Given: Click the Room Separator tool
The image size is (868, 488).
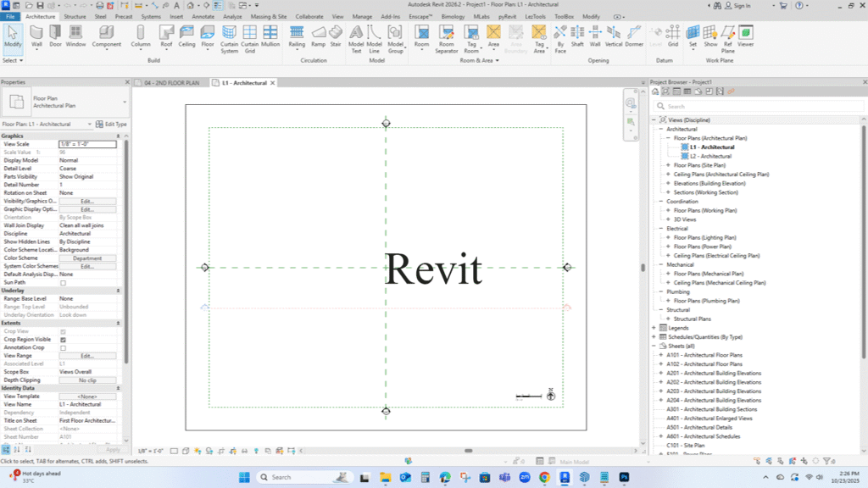Looking at the screenshot, I should tap(447, 36).
